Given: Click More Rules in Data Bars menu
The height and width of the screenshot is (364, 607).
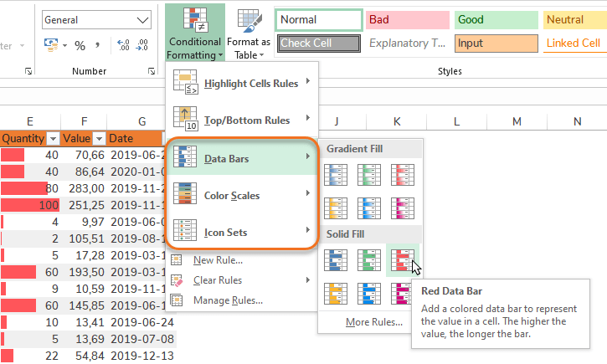Looking at the screenshot, I should point(373,321).
